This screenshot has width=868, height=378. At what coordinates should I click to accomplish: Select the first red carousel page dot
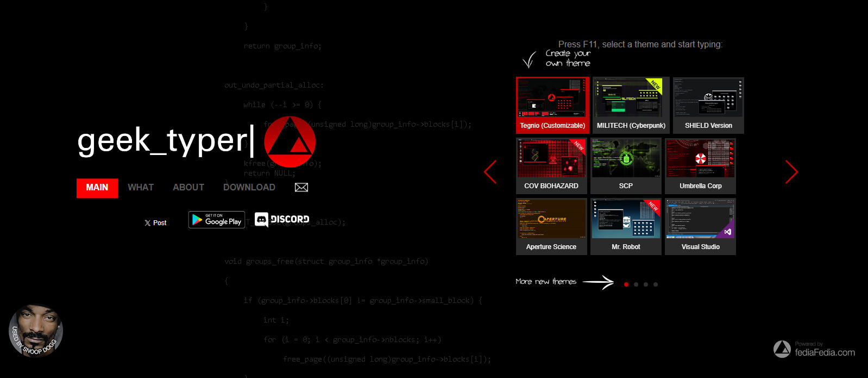(626, 284)
